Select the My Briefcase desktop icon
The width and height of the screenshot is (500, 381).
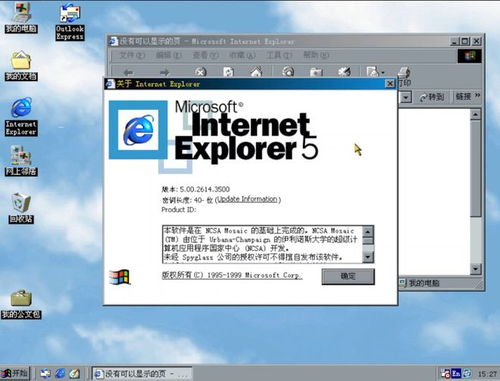tap(21, 304)
